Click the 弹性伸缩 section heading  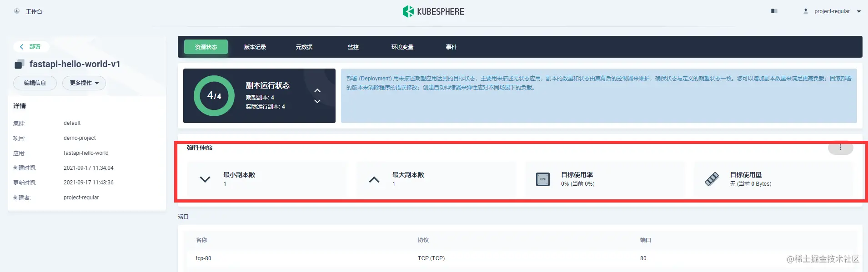click(x=200, y=148)
